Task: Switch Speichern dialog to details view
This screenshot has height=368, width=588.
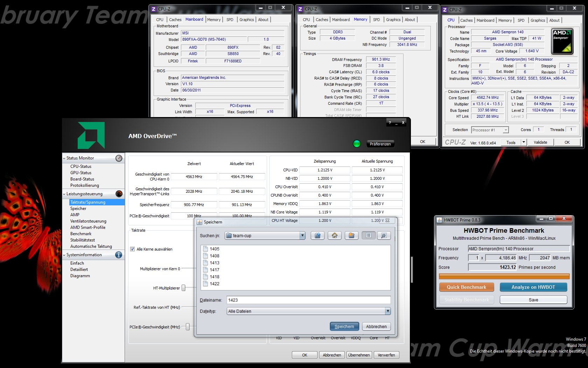Action: pos(384,236)
